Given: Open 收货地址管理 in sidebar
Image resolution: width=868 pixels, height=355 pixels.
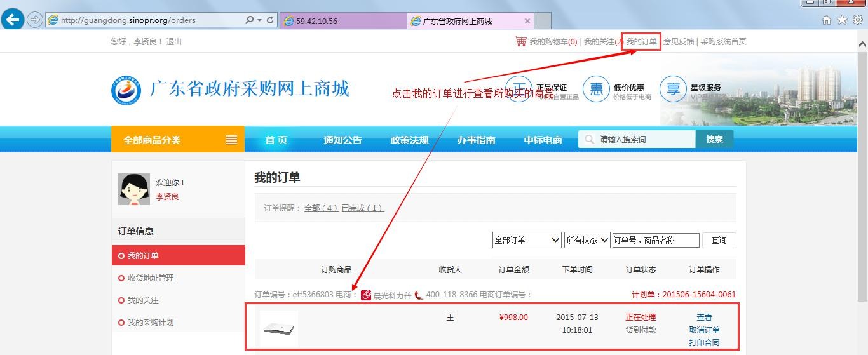Looking at the screenshot, I should pos(151,278).
